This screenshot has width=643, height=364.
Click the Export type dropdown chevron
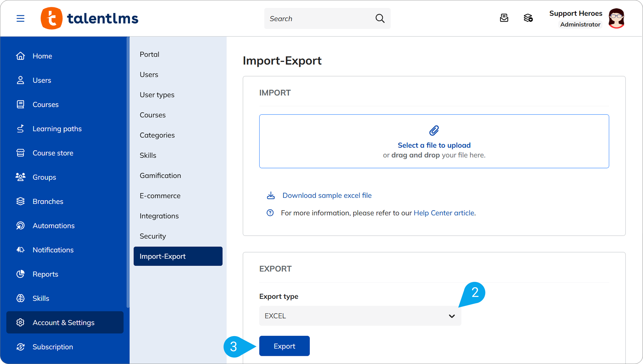click(452, 316)
